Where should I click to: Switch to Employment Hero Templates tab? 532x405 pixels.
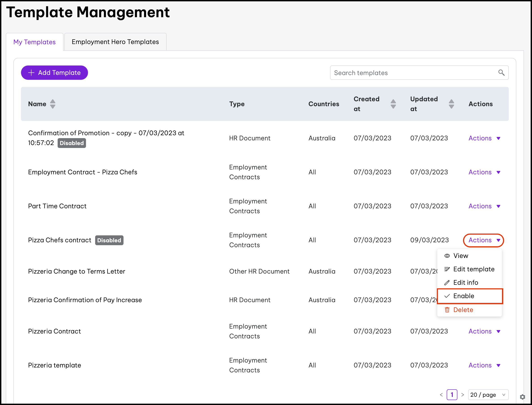pos(115,42)
